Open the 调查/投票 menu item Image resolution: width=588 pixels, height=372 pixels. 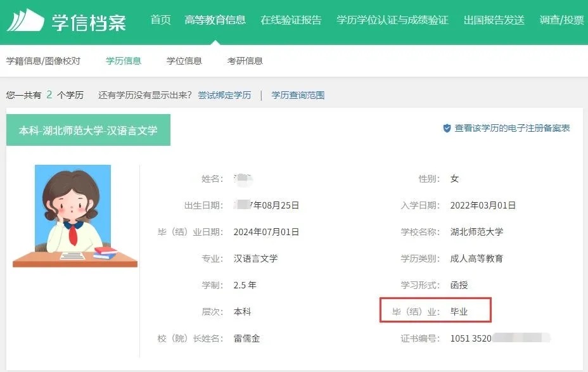[562, 20]
